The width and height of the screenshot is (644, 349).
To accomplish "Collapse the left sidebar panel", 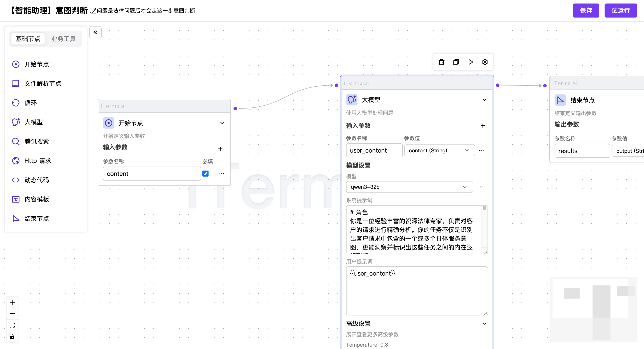I will pyautogui.click(x=96, y=32).
